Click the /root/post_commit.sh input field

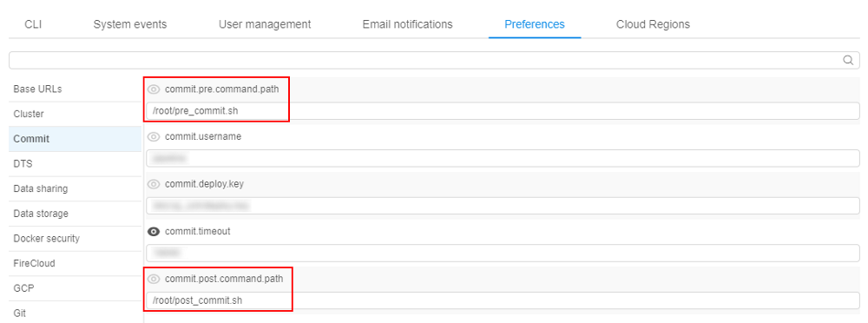tap(503, 300)
